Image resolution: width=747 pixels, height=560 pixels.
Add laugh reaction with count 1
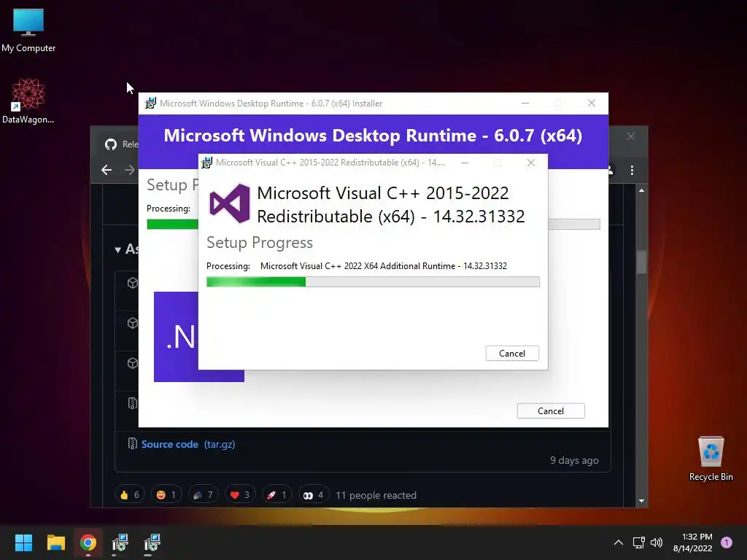point(166,495)
